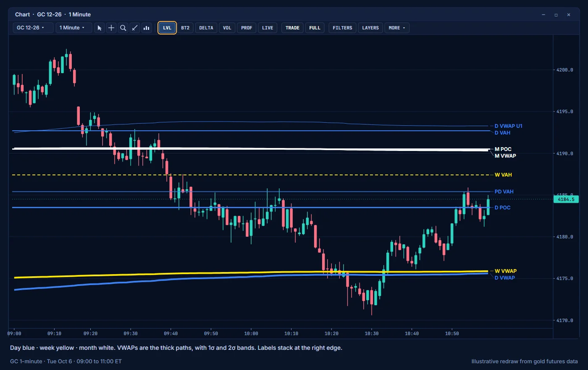Click the W VAH level label

tap(503, 175)
